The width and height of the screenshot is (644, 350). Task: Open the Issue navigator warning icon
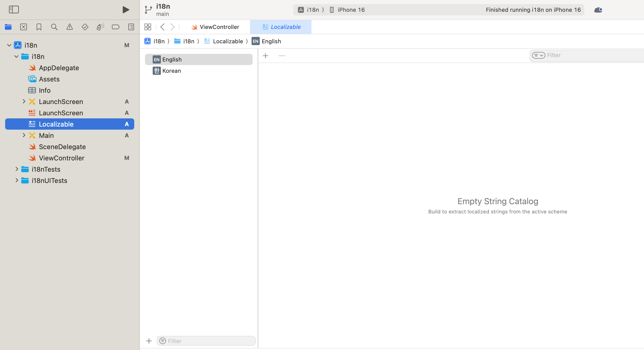70,27
